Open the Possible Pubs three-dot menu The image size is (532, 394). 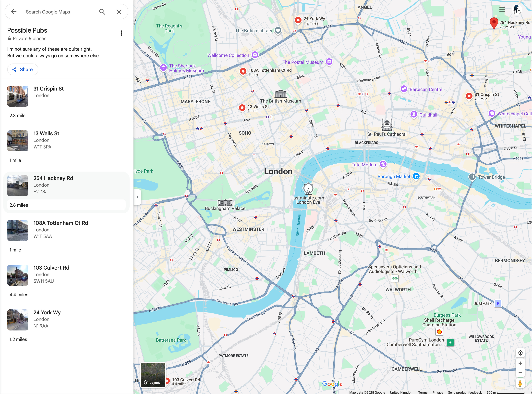pyautogui.click(x=121, y=33)
